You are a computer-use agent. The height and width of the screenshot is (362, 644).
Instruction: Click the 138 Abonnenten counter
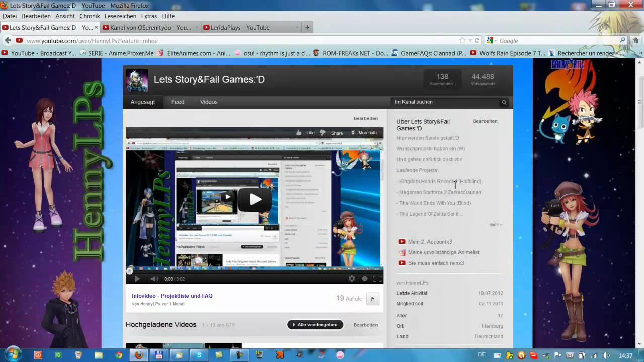click(x=442, y=79)
